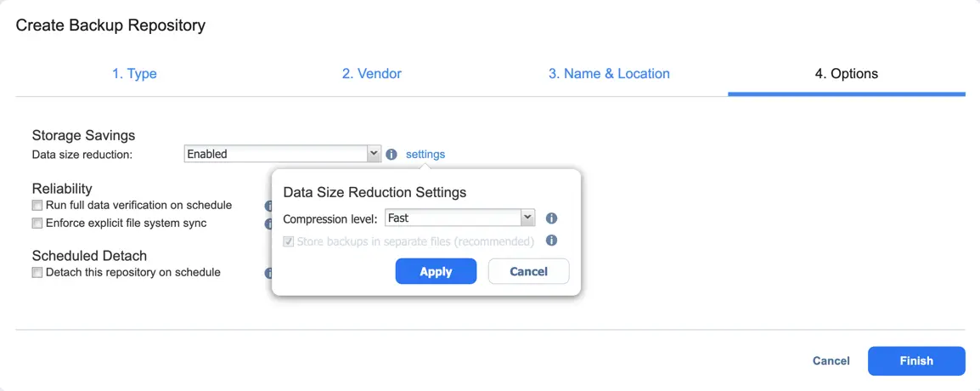Click the settings link
The width and height of the screenshot is (980, 391).
pos(425,154)
